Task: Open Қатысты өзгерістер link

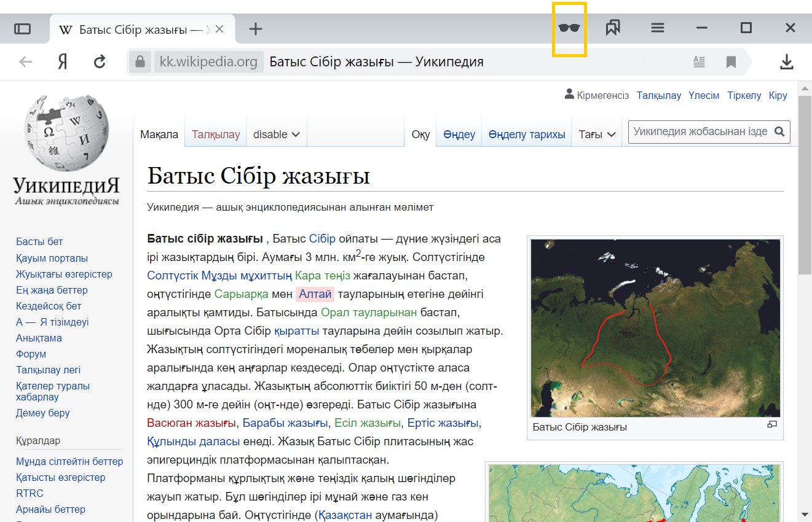Action: pos(60,477)
